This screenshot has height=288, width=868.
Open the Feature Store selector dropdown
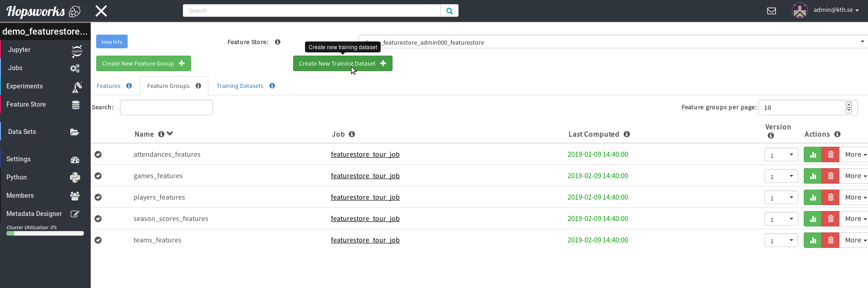[x=613, y=42]
